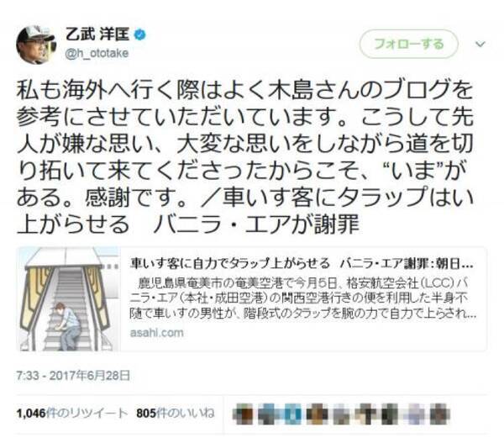The width and height of the screenshot is (504, 443).
Task: Click the fourth liker avatar icon
Action: (x=316, y=414)
